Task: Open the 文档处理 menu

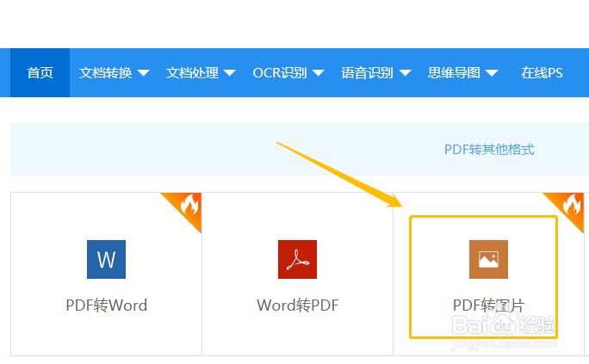Action: pyautogui.click(x=192, y=73)
